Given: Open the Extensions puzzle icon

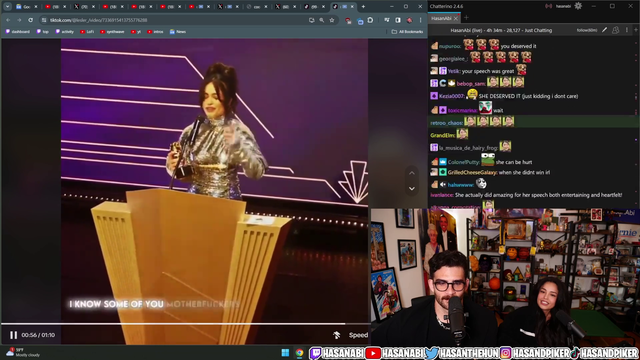Looking at the screenshot, I should click(370, 20).
